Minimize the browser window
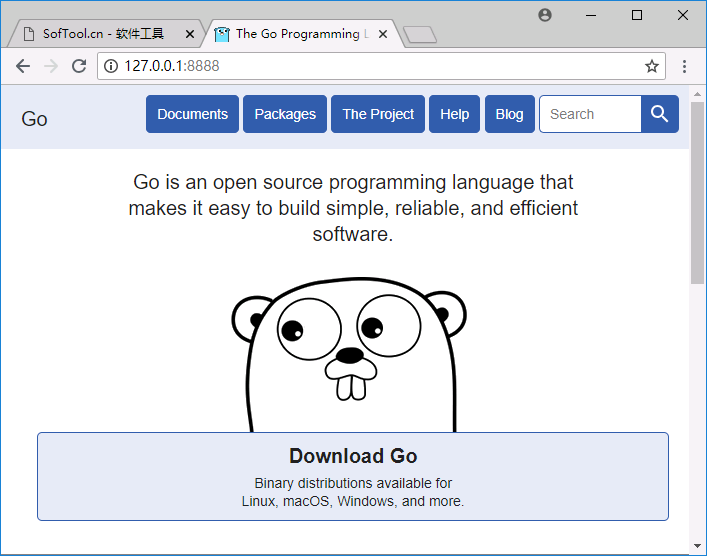The width and height of the screenshot is (707, 556). (x=591, y=15)
